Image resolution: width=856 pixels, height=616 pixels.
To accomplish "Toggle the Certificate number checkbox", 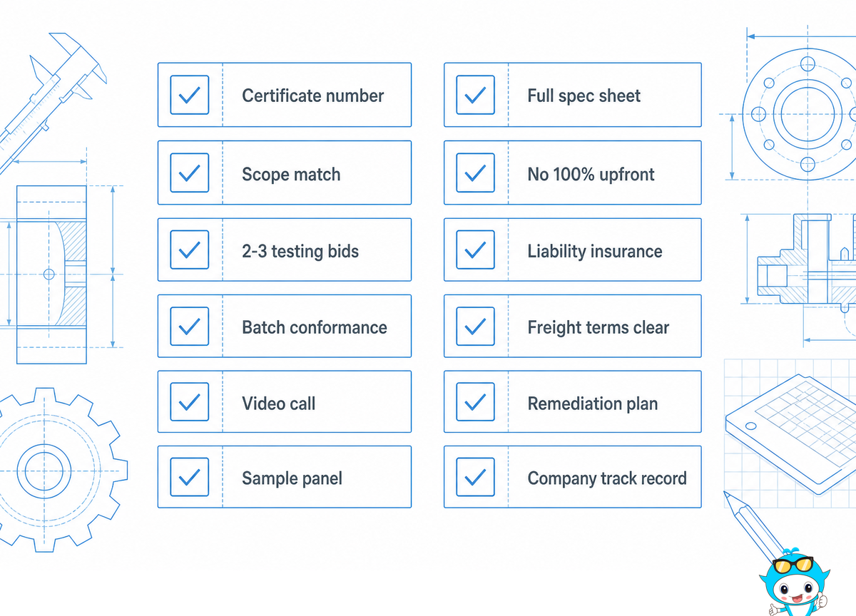I will point(190,95).
